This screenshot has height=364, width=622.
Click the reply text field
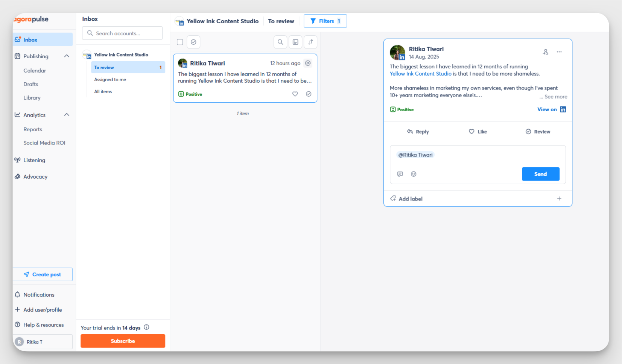(x=478, y=155)
